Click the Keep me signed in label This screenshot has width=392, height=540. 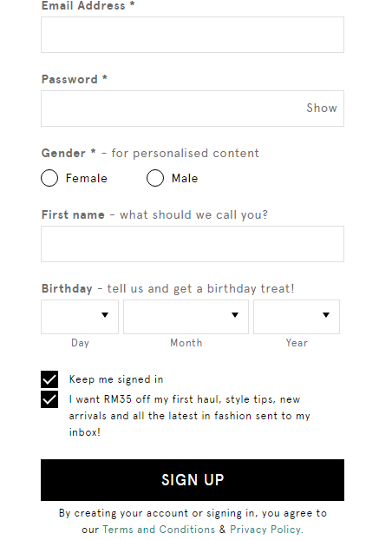[116, 379]
